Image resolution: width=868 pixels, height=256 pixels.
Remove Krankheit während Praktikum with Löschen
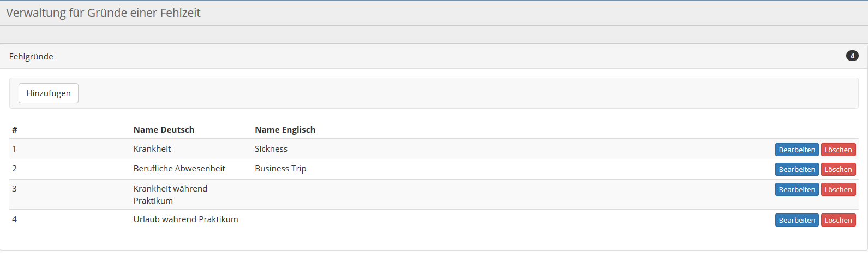[838, 189]
